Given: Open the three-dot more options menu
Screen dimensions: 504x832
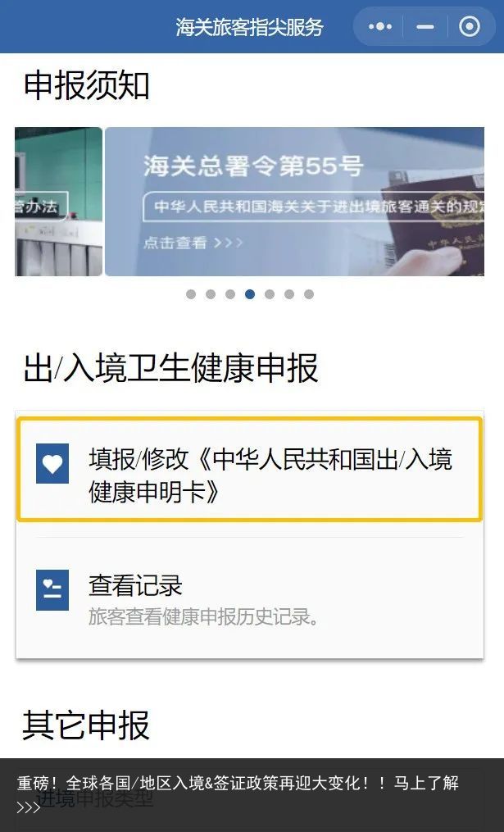Looking at the screenshot, I should click(380, 26).
